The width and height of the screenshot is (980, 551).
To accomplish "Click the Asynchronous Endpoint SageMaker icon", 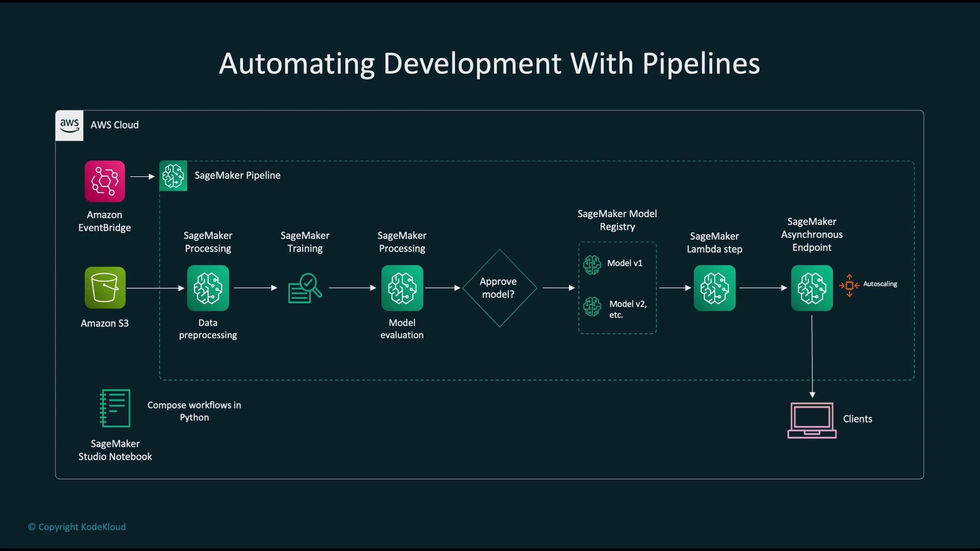I will pos(812,288).
